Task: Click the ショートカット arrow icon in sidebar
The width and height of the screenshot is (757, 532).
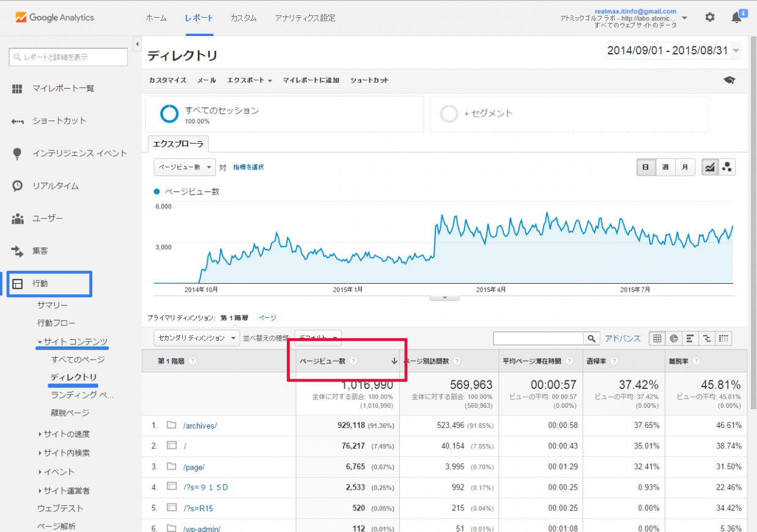Action: [x=17, y=121]
